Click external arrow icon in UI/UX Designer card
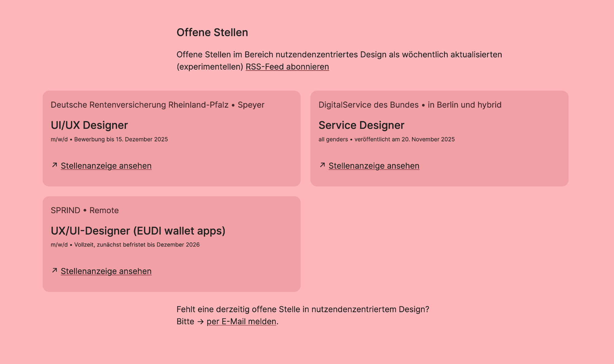Image resolution: width=614 pixels, height=364 pixels. tap(55, 165)
